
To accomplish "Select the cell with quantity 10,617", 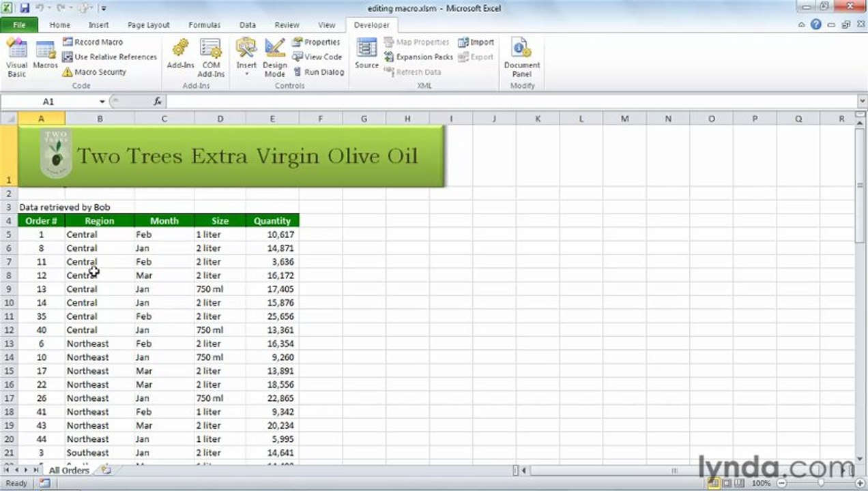I will 272,235.
